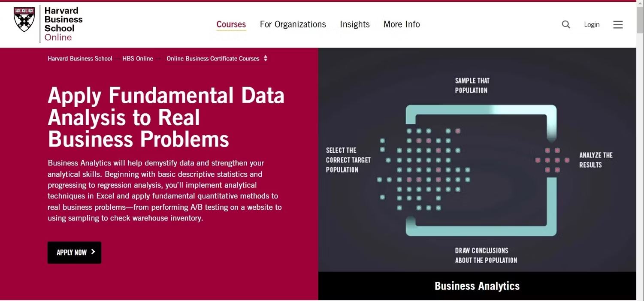The height and width of the screenshot is (301, 644).
Task: Expand the breadcrumb up-down arrows selector
Action: [266, 58]
